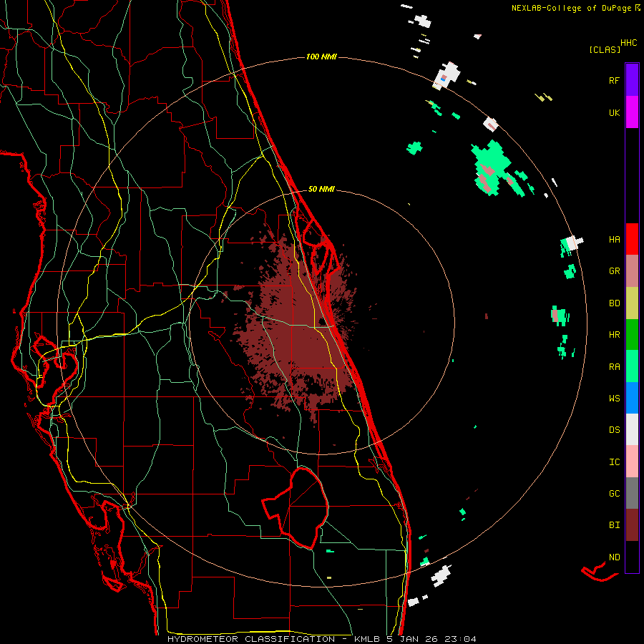Click the 100 NMI range ring label
This screenshot has width=644, height=644.
[x=321, y=57]
